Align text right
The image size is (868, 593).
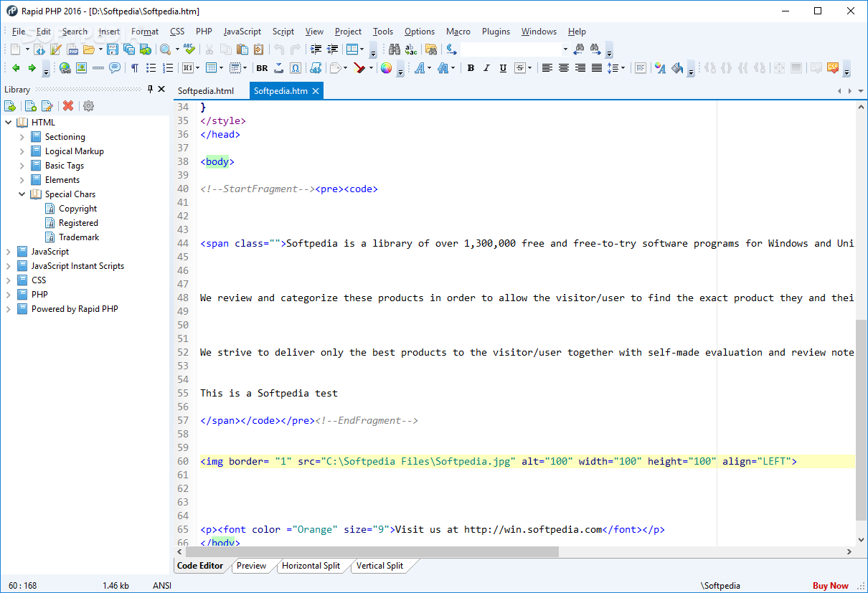[x=580, y=68]
